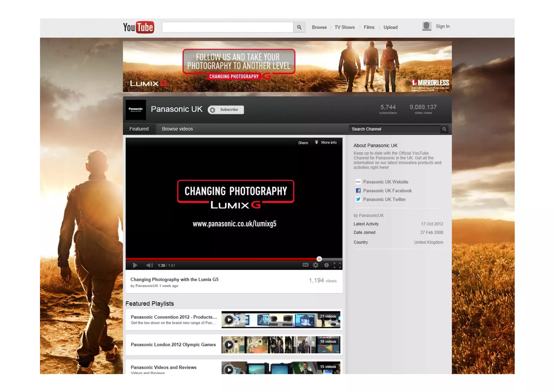The height and width of the screenshot is (392, 555).
Task: Click the Date Joined value 27 Feb 2008
Action: click(431, 232)
